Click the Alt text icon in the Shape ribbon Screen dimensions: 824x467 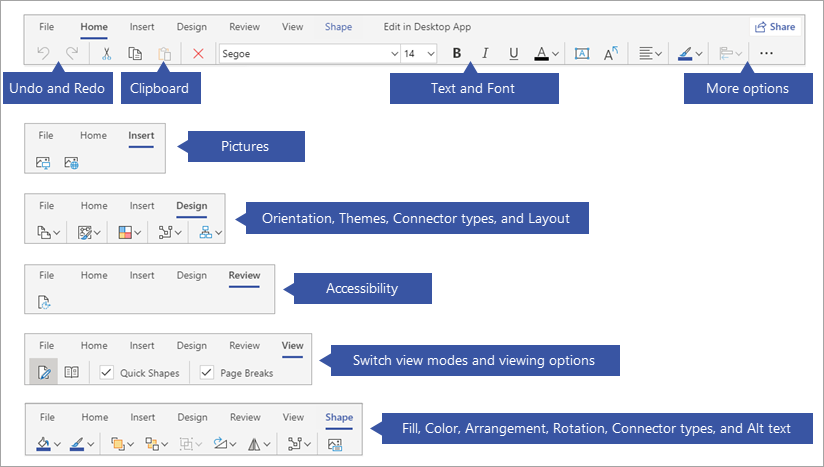(x=335, y=443)
